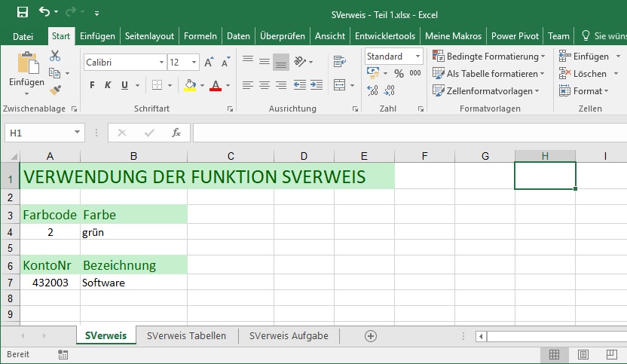Toggle bold formatting (F)
Screen dimensions: 627x364
tap(92, 85)
